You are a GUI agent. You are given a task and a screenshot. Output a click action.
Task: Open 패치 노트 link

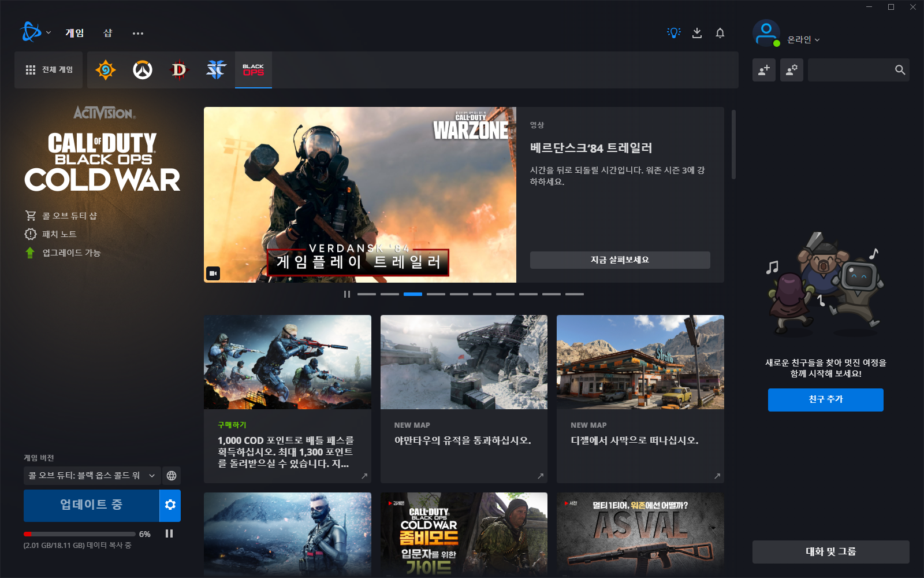[x=59, y=234]
